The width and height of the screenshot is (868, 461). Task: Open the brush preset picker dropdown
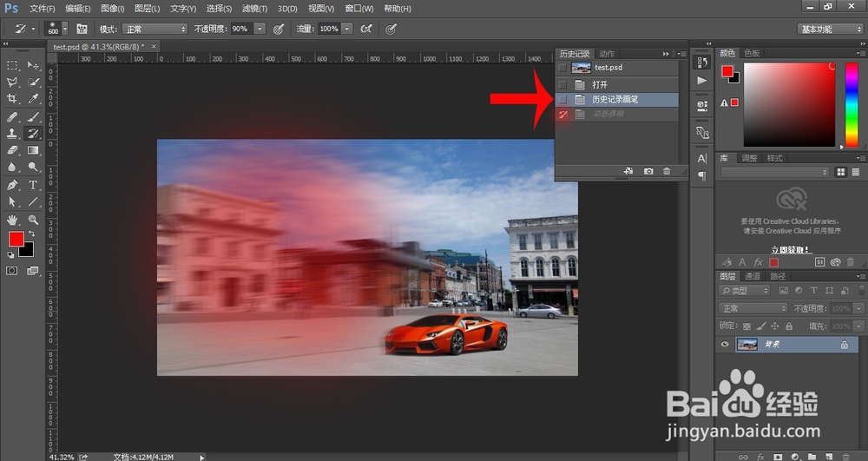[x=65, y=29]
